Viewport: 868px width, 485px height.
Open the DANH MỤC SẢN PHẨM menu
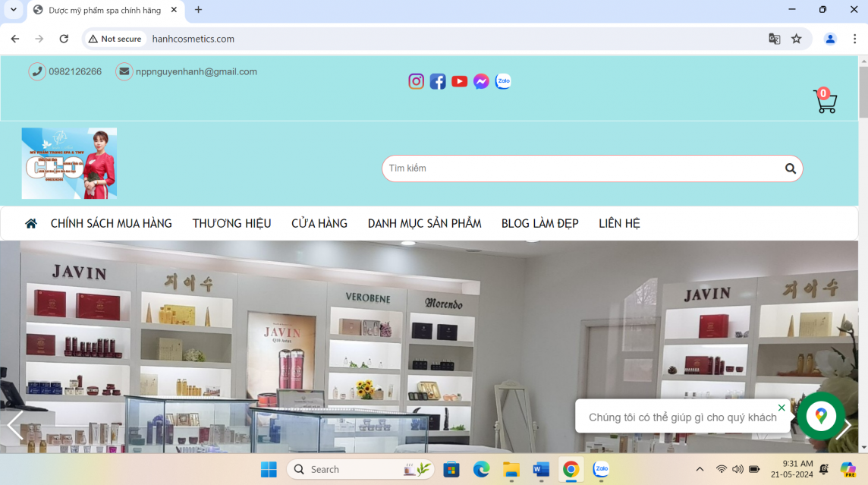[424, 222]
